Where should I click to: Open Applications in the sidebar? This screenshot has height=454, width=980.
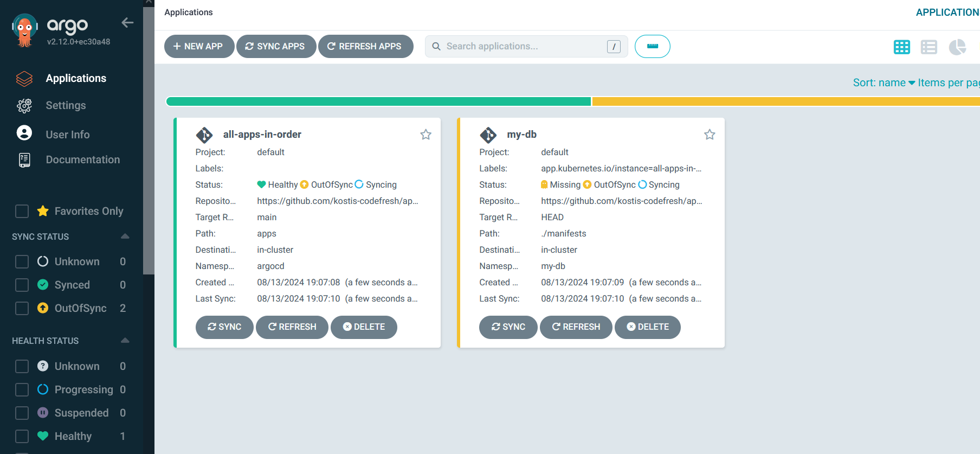point(76,78)
